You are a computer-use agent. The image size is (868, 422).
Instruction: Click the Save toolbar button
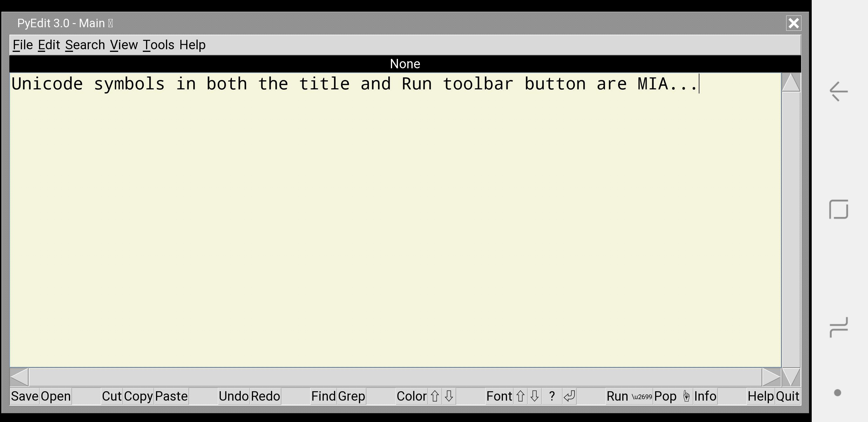pyautogui.click(x=25, y=396)
